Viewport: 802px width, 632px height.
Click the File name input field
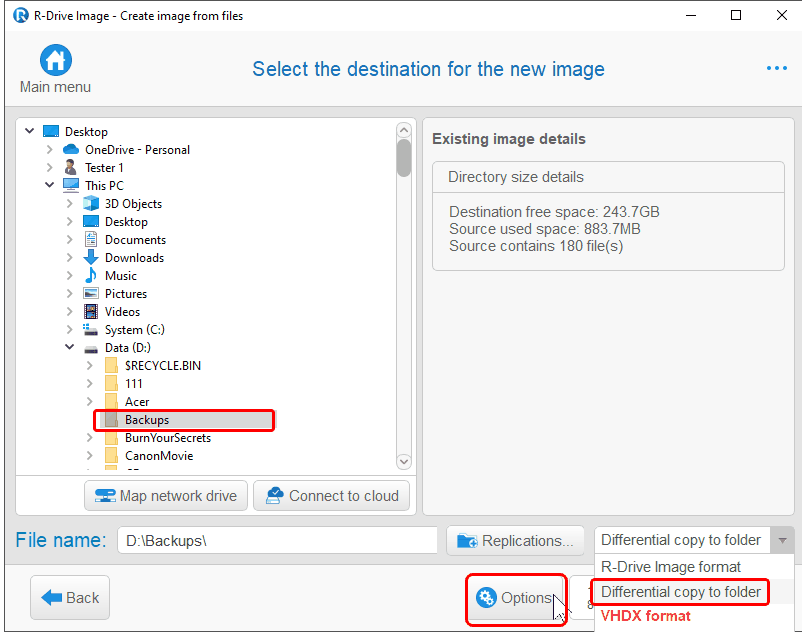[277, 541]
